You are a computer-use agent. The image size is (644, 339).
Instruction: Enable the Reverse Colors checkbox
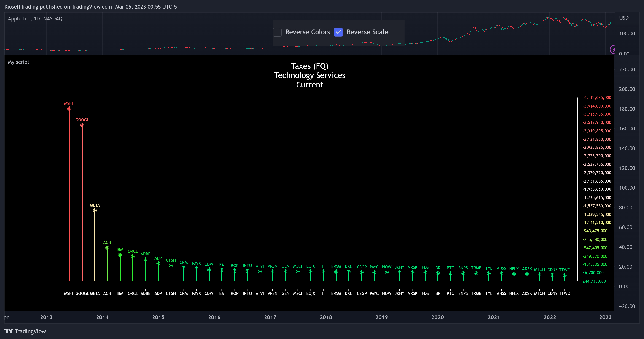tap(277, 32)
